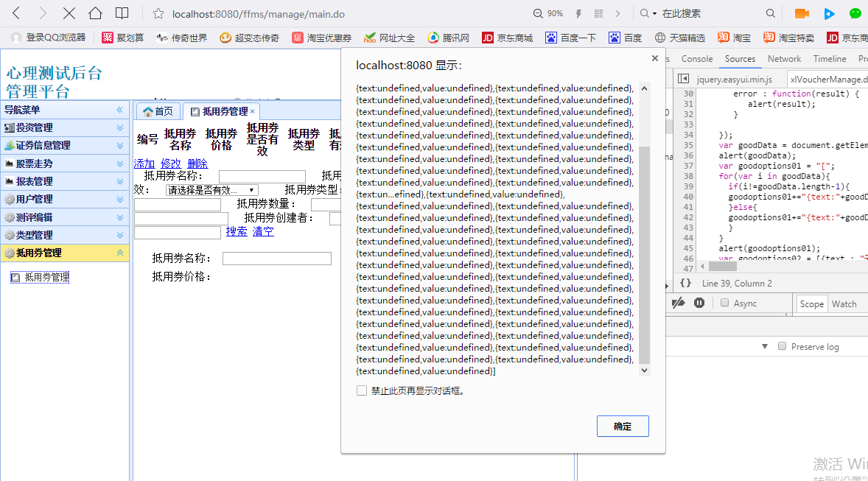Focus the lower 抵用券名称 input field
Screen dimensions: 868x481
[x=277, y=259]
